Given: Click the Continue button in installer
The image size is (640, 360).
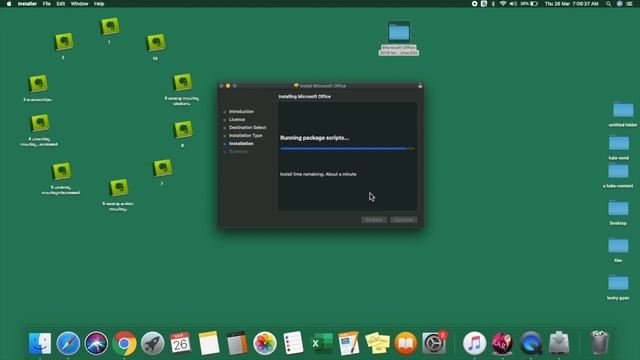Looking at the screenshot, I should point(404,220).
